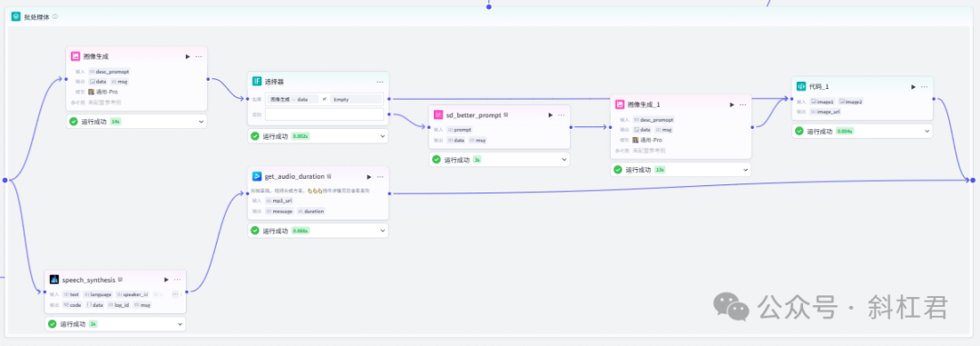
Task: Click the output port dot of 图像生成 node
Action: pos(208,79)
